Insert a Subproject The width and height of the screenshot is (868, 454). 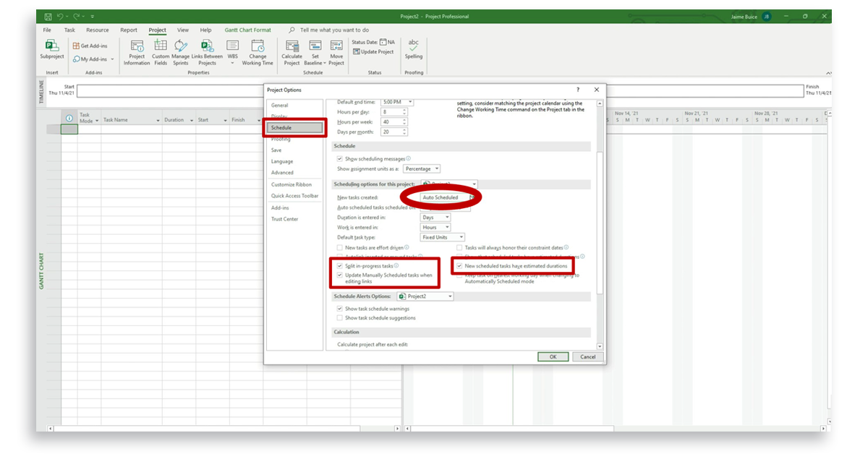coord(51,51)
